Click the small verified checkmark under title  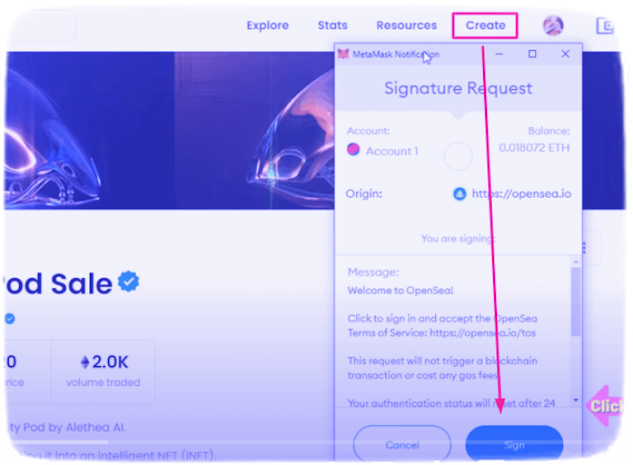pos(10,319)
